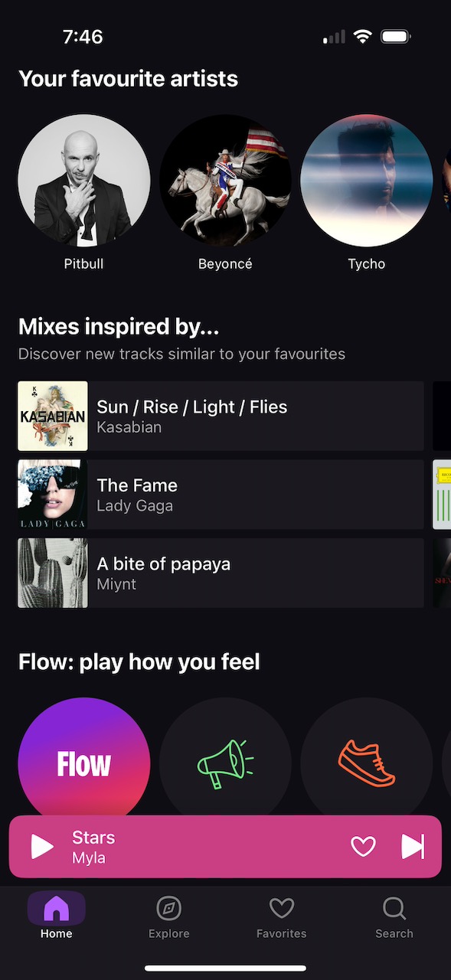Viewport: 451px width, 980px height.
Task: Open the Mixes inspired by section header
Action: (x=119, y=326)
